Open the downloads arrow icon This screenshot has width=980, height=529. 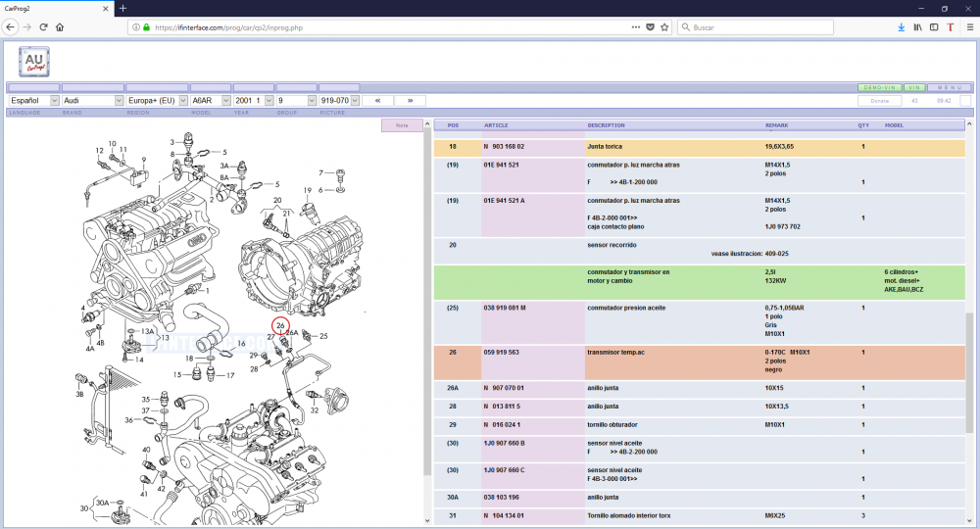coord(901,27)
